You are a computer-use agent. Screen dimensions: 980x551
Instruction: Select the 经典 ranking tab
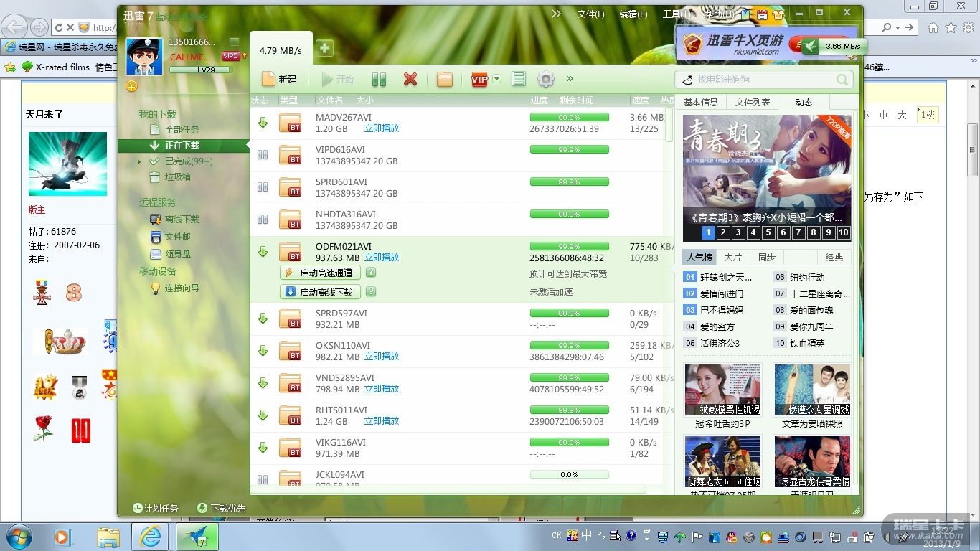click(834, 257)
